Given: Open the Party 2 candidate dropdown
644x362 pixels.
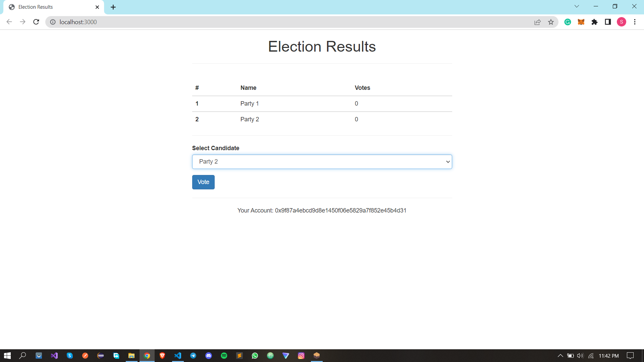Looking at the screenshot, I should 322,162.
